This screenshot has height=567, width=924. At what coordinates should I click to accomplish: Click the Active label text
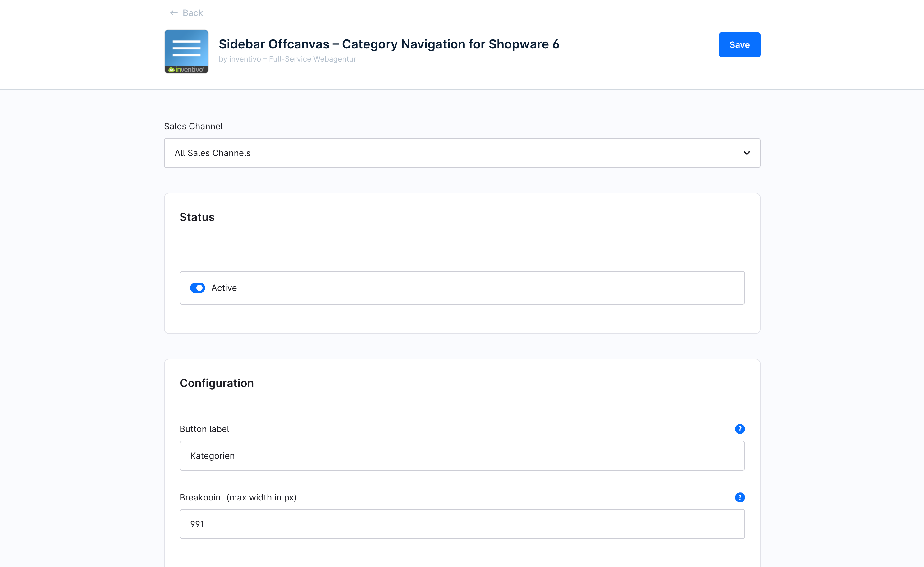click(x=224, y=288)
